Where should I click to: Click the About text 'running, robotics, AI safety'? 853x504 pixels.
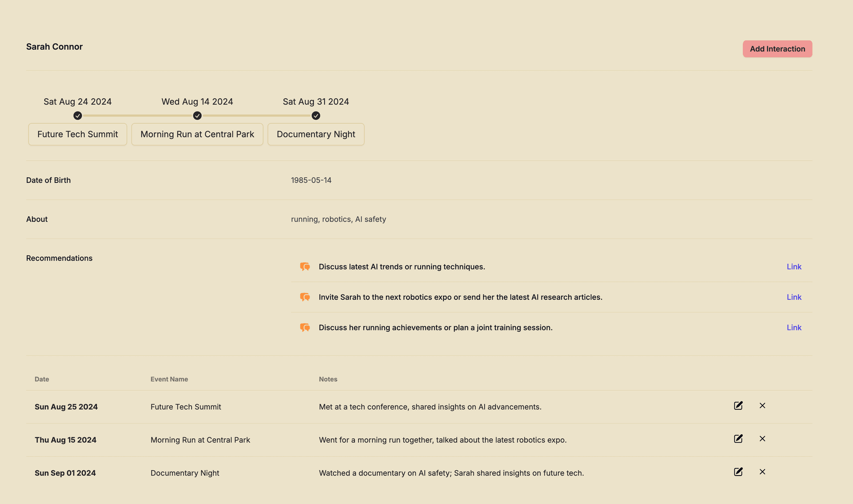pos(339,219)
